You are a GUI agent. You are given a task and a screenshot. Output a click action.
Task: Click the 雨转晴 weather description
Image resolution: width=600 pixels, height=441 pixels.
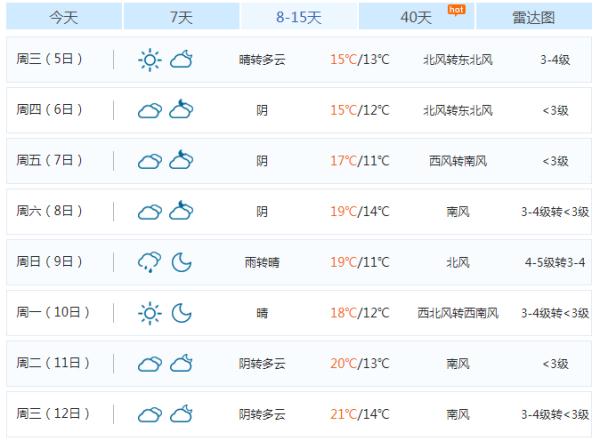tap(262, 263)
